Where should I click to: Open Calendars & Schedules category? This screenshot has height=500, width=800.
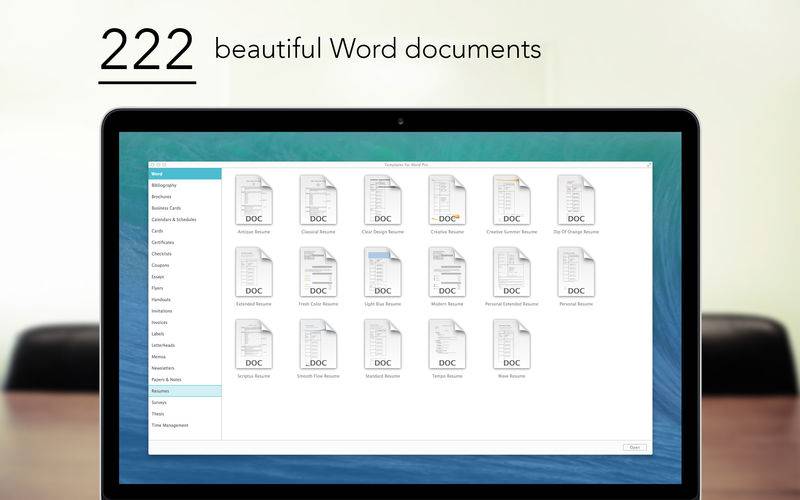click(x=185, y=219)
